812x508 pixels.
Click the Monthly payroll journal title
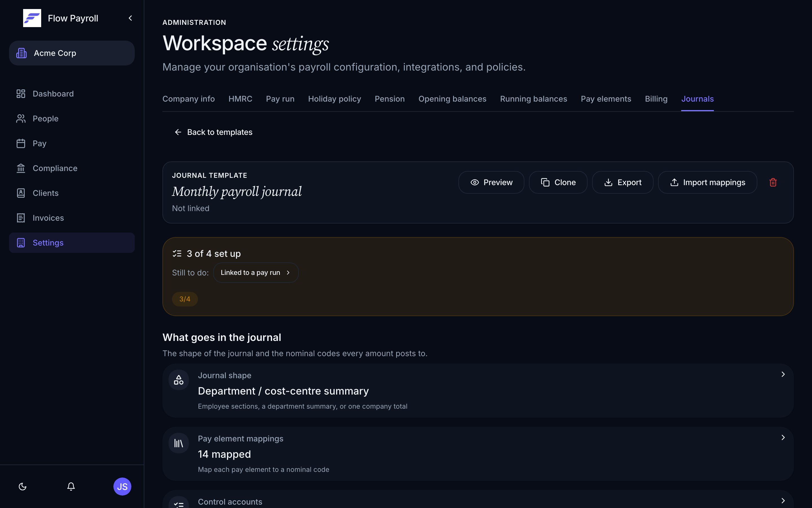[237, 192]
